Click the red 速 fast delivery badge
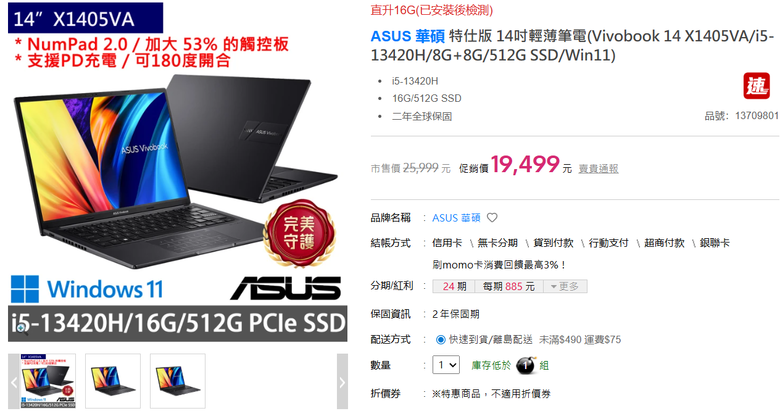The height and width of the screenshot is (411, 780). tap(757, 86)
